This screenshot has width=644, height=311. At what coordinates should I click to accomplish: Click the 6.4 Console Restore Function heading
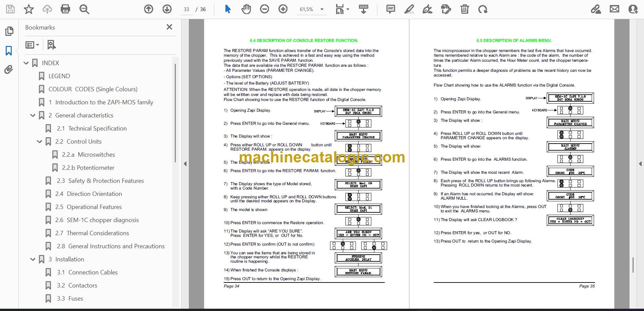coord(304,41)
